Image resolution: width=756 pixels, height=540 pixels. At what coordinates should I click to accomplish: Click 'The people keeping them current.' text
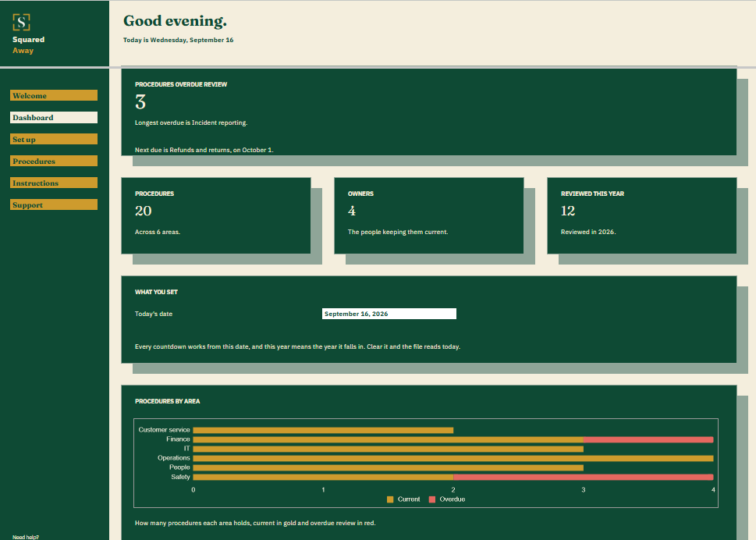tap(398, 232)
